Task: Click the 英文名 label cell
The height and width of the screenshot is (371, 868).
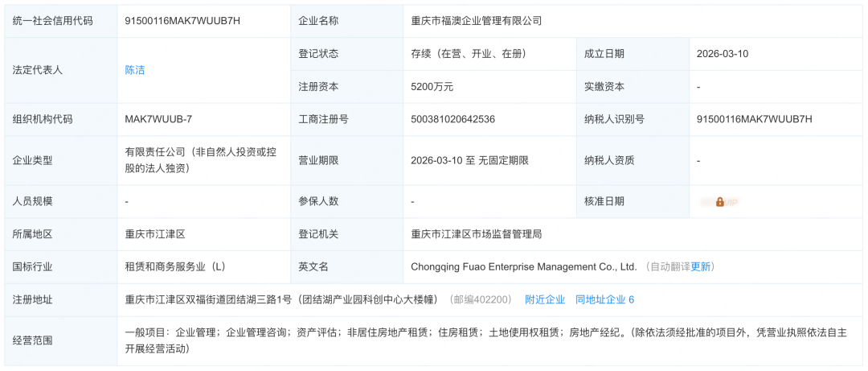Action: pyautogui.click(x=347, y=266)
